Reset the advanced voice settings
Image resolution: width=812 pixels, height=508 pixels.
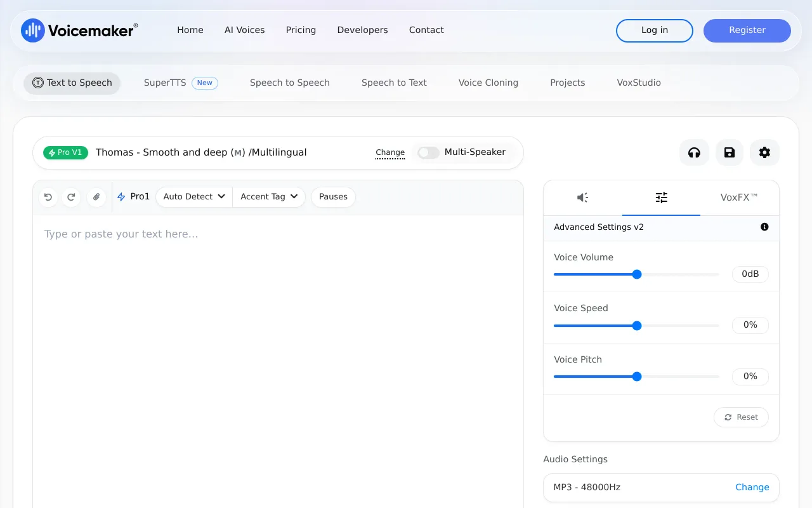(x=741, y=417)
